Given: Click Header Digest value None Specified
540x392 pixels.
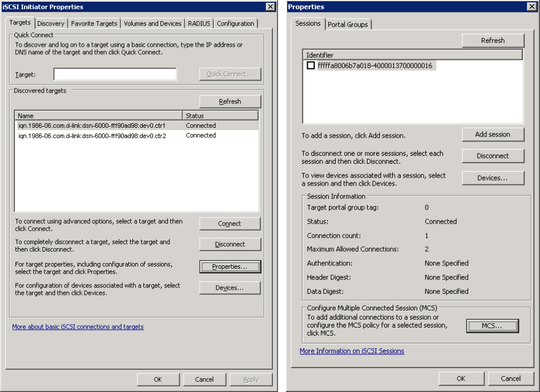Looking at the screenshot, I should click(446, 277).
